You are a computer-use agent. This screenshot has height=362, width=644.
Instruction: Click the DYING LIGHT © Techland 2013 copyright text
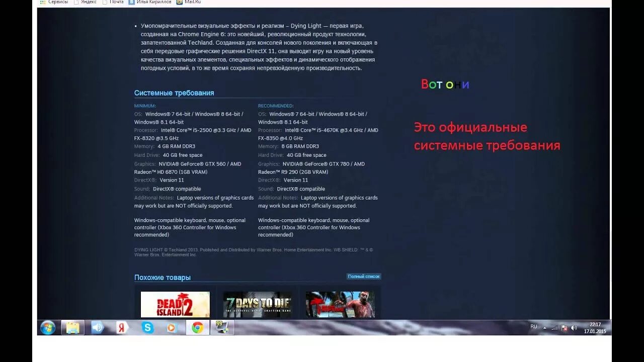pos(254,252)
